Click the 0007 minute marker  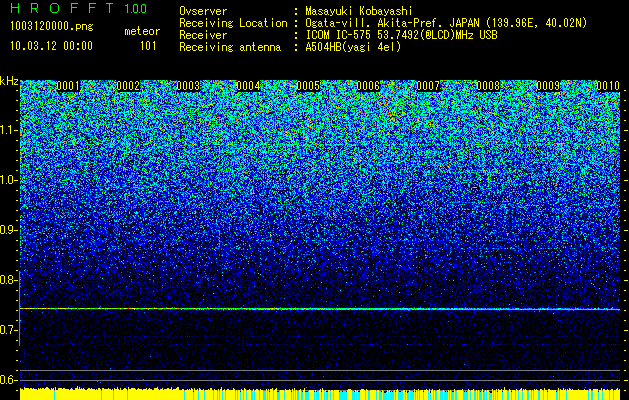(x=428, y=86)
